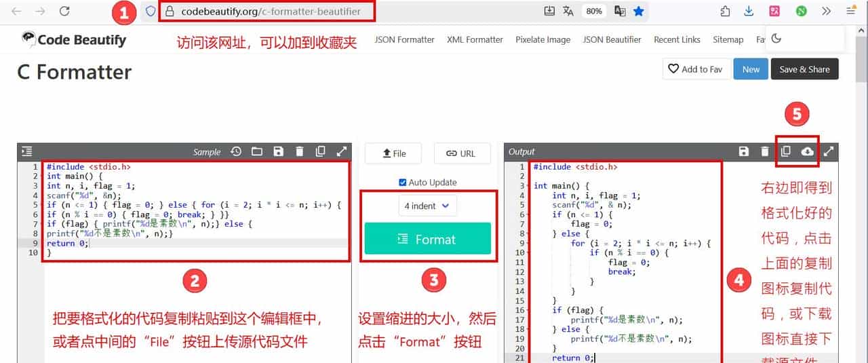Screen dimensions: 868x363
Task: Copy input code with copy icon
Action: (x=321, y=152)
